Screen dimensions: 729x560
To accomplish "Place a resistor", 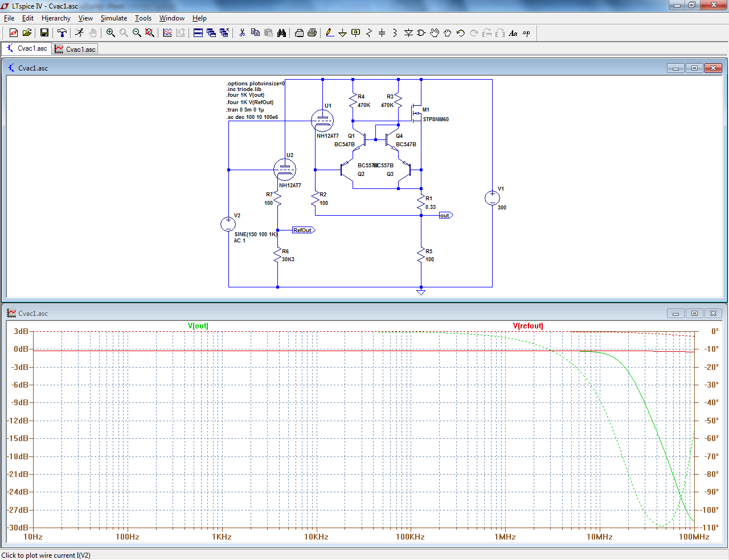I will [x=369, y=33].
